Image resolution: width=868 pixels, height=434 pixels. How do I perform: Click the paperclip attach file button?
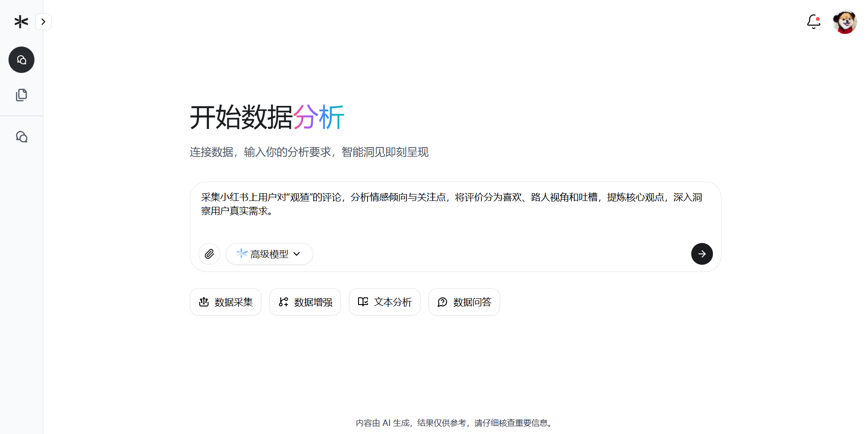pyautogui.click(x=209, y=254)
